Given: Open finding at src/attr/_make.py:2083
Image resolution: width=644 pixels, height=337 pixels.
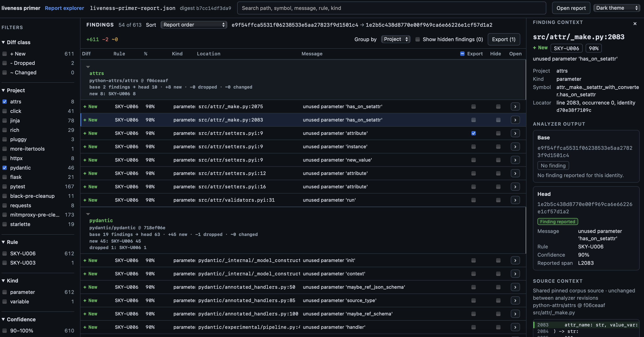Looking at the screenshot, I should tap(515, 120).
